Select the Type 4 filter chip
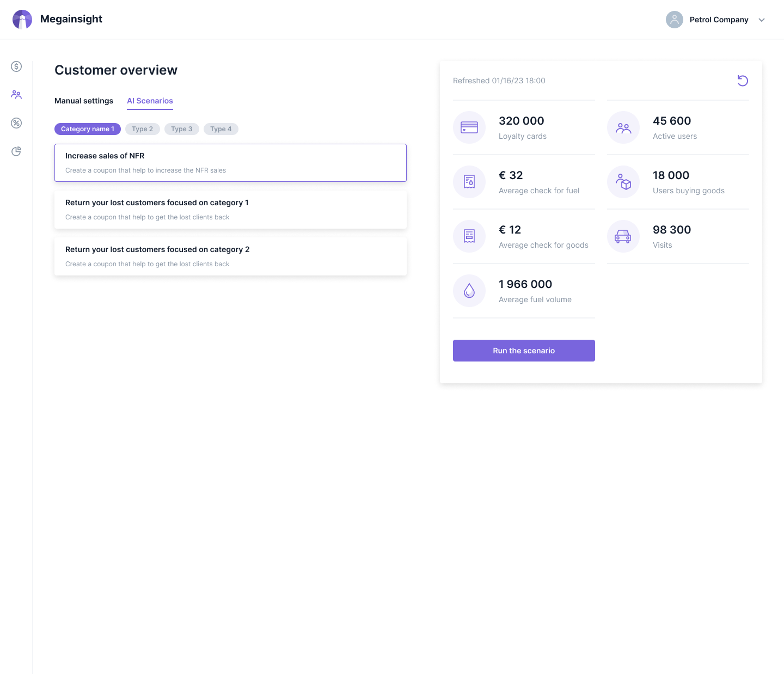Image resolution: width=784 pixels, height=674 pixels. [x=221, y=129]
